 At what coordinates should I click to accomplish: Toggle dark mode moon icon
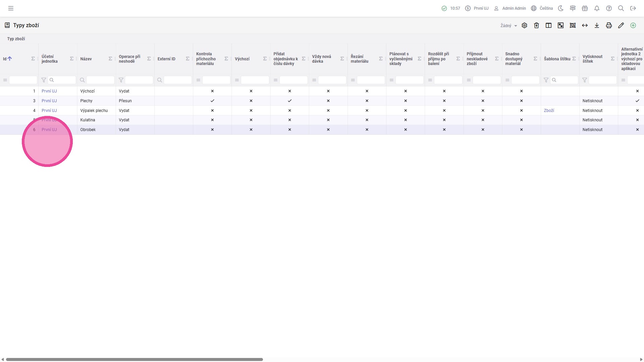point(560,8)
